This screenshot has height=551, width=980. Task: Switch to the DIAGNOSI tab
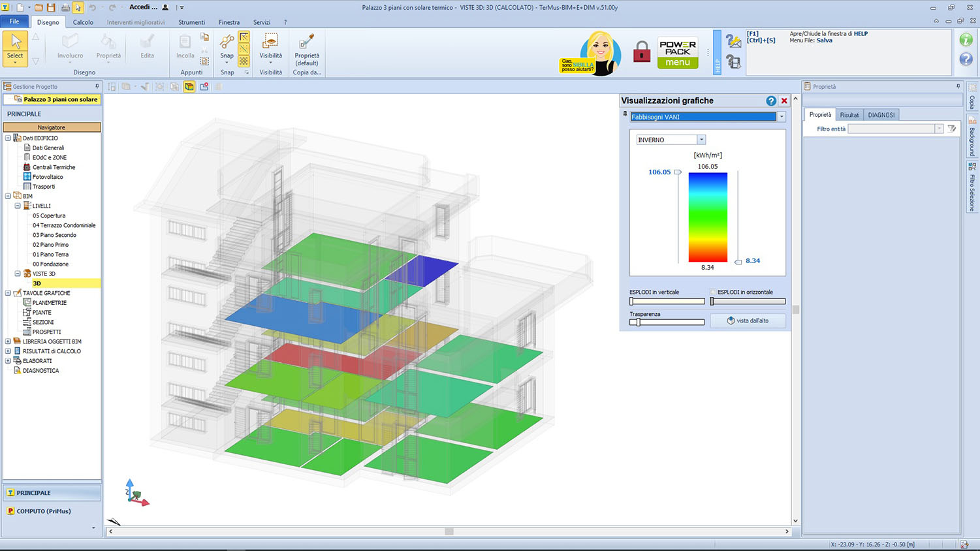pyautogui.click(x=881, y=115)
